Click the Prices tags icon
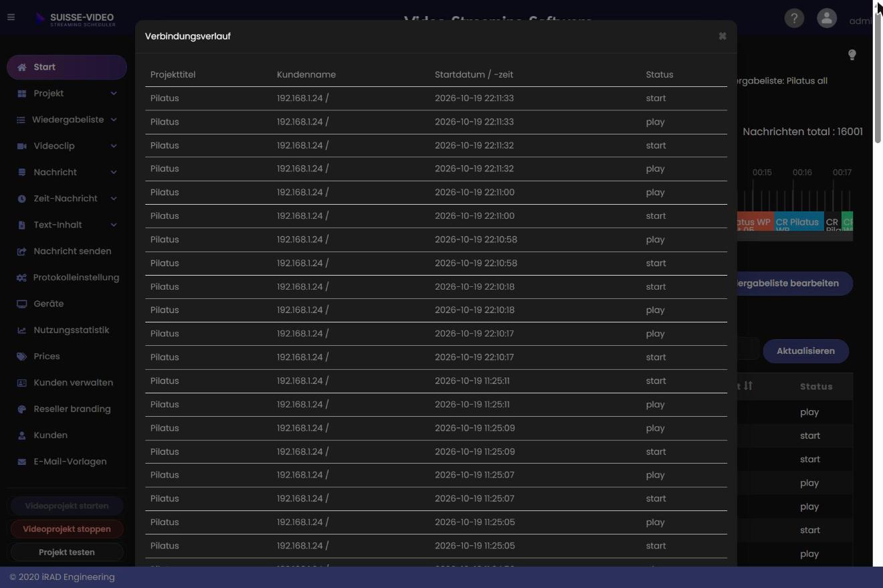The image size is (883, 588). [21, 357]
